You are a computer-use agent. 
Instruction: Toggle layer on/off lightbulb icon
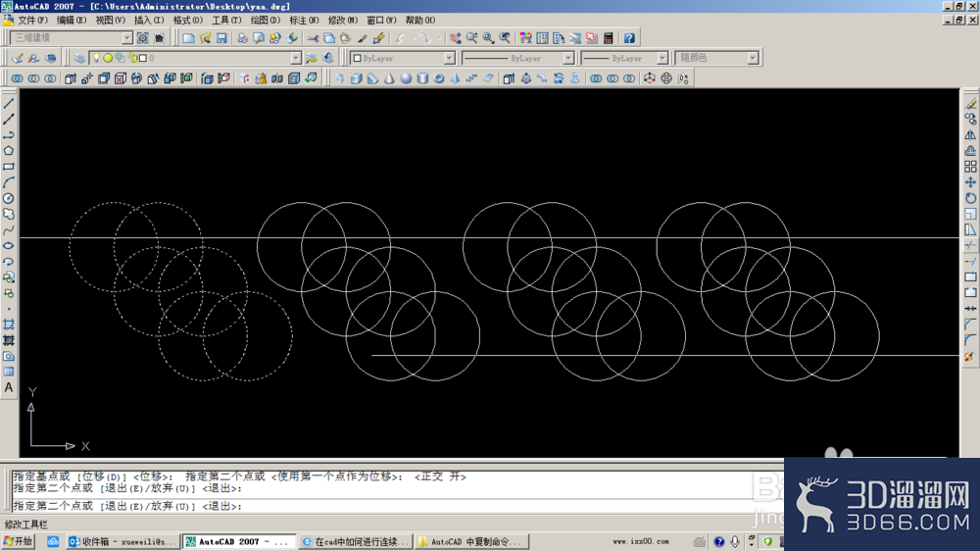pyautogui.click(x=96, y=58)
